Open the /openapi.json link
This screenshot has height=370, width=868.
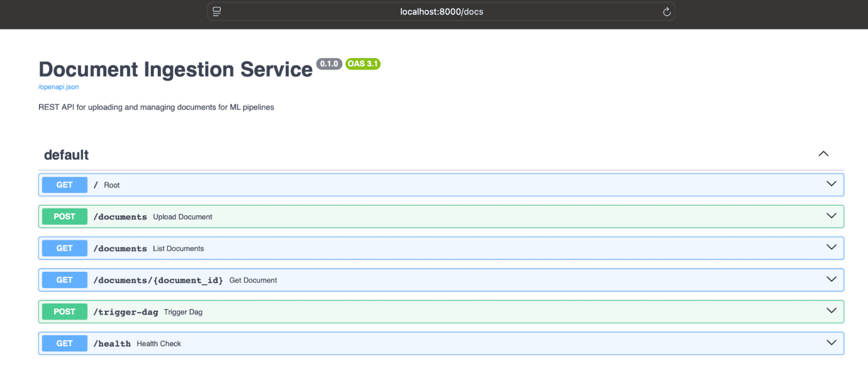point(59,87)
